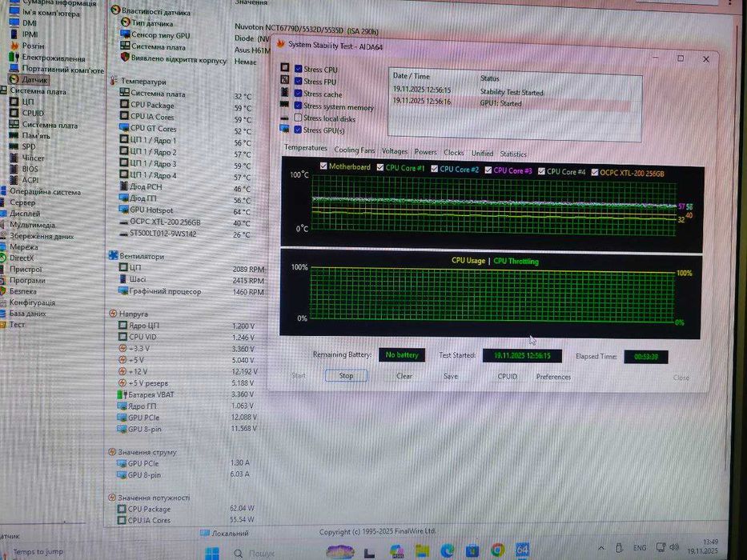Switch to the Temperatures tab
The width and height of the screenshot is (747, 560).
coord(305,148)
